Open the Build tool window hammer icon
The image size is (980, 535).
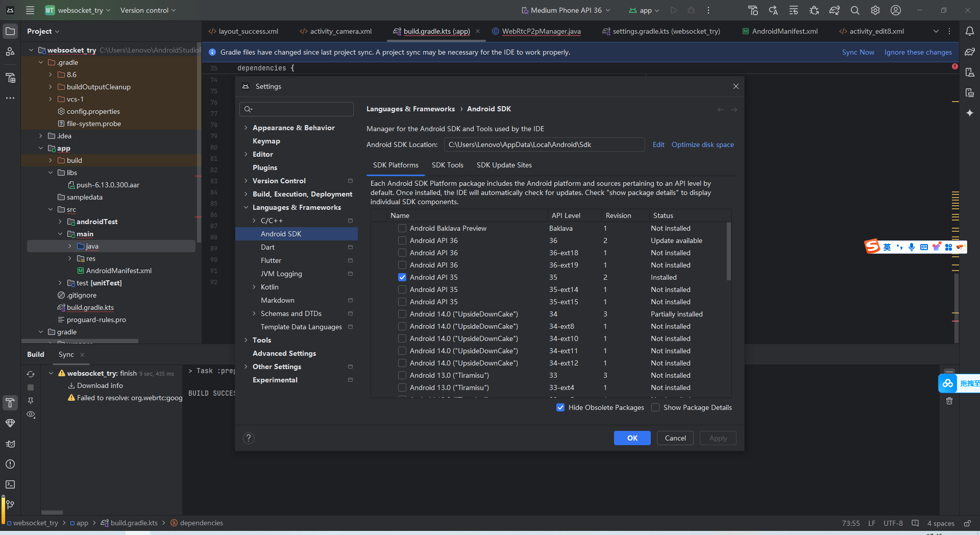10,403
